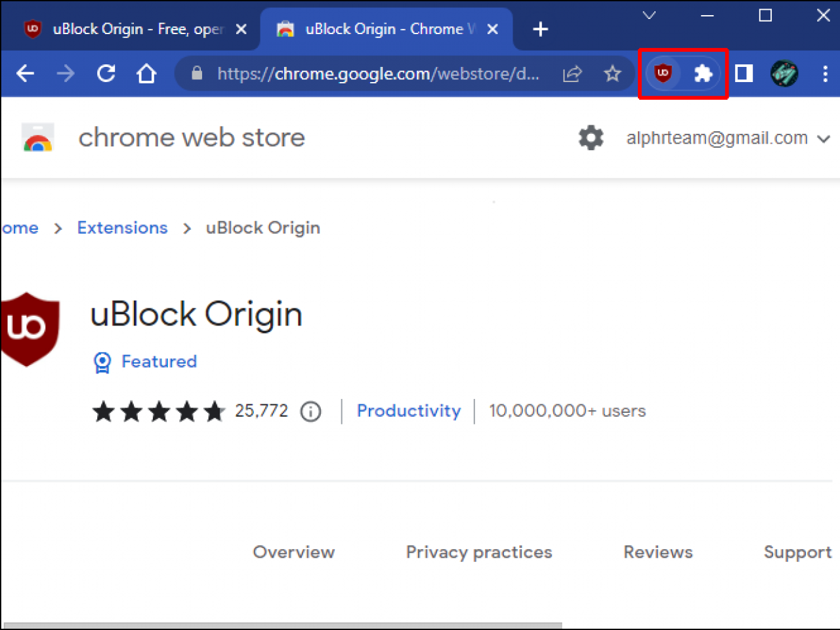
Task: View site security via the padlock icon
Action: point(196,73)
